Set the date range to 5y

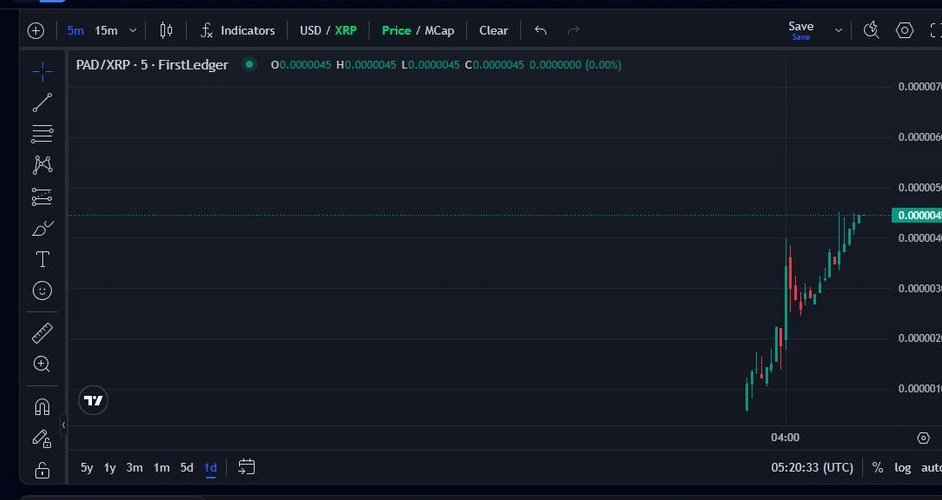pyautogui.click(x=87, y=468)
